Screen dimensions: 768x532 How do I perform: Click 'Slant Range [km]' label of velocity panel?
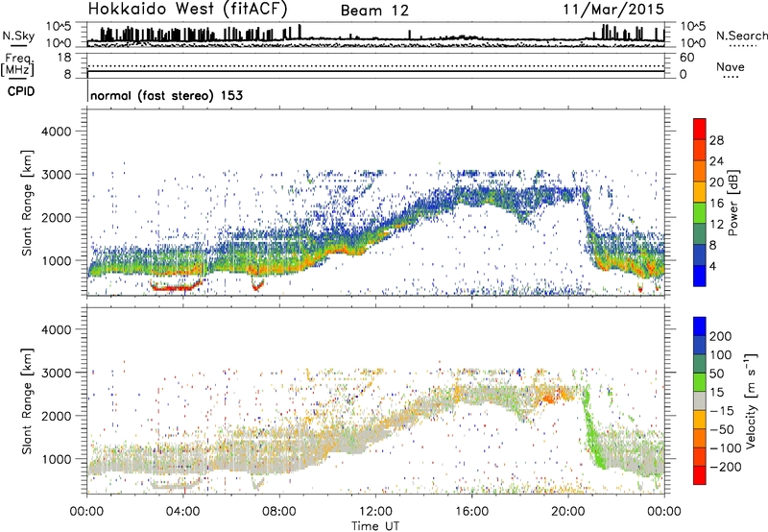coord(28,401)
